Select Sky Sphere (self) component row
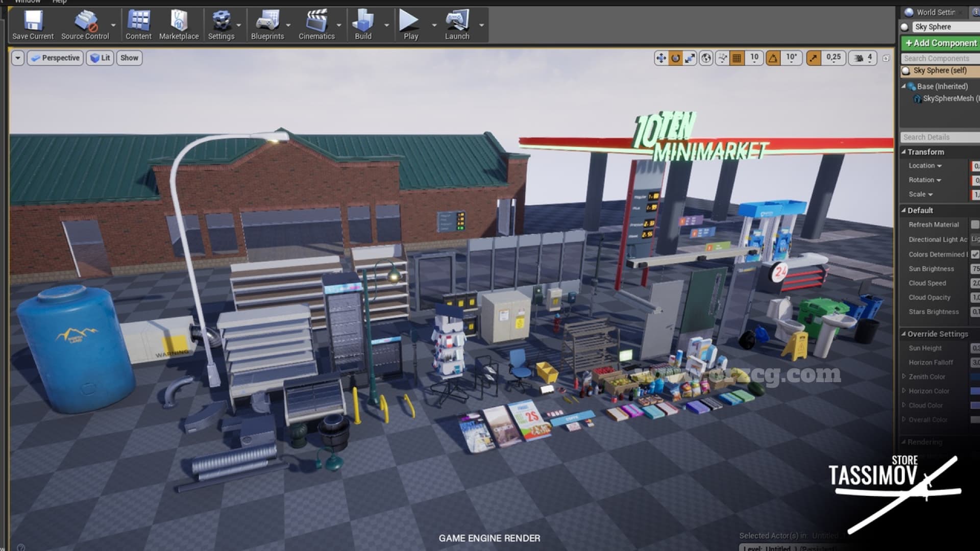Image resolution: width=980 pixels, height=551 pixels. coord(940,71)
